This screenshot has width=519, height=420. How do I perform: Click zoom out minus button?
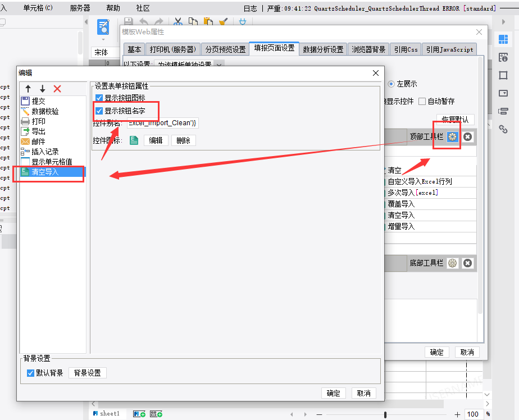(x=319, y=414)
